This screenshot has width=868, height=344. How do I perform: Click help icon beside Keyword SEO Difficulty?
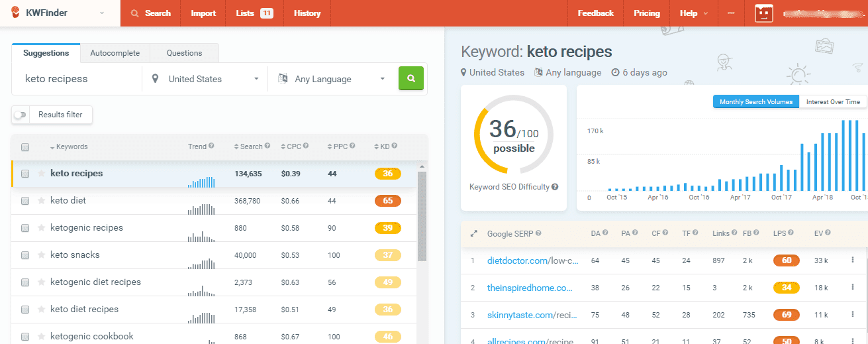(555, 187)
